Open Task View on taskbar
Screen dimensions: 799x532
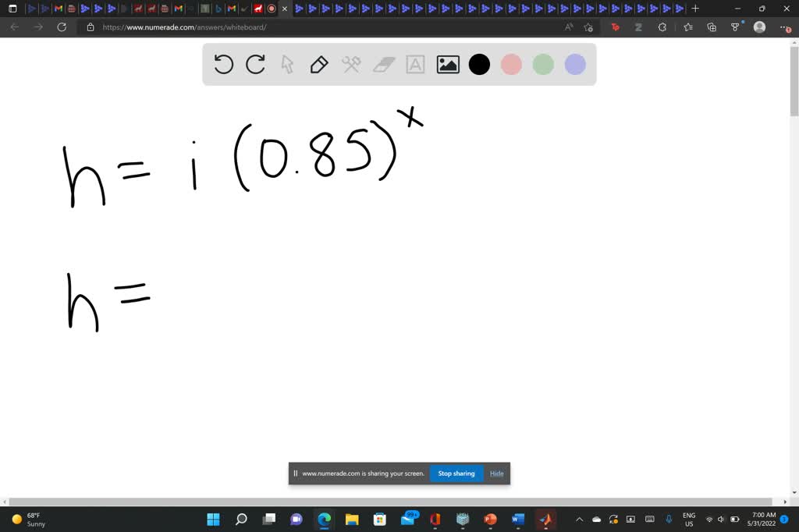[269, 520]
